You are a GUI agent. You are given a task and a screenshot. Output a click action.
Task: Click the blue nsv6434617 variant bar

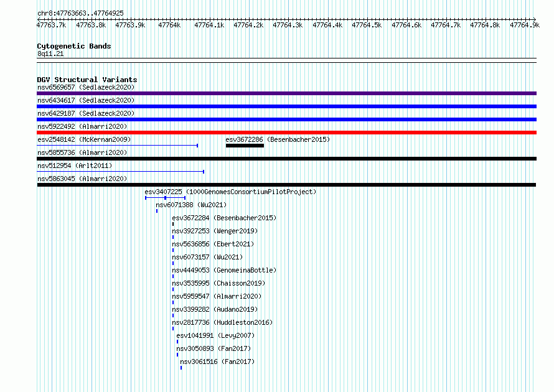286,106
